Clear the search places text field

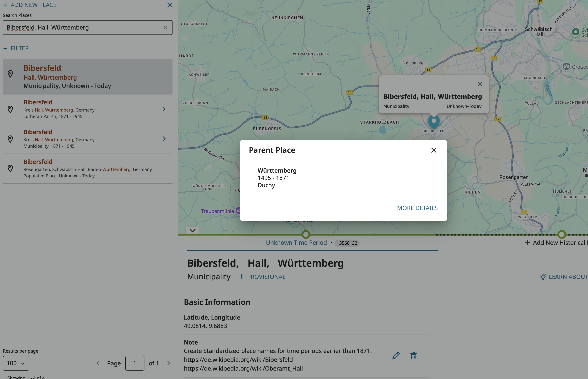165,28
